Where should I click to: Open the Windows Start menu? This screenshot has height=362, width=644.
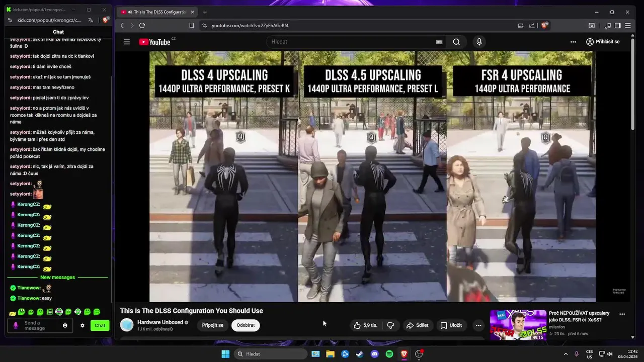pos(225,354)
